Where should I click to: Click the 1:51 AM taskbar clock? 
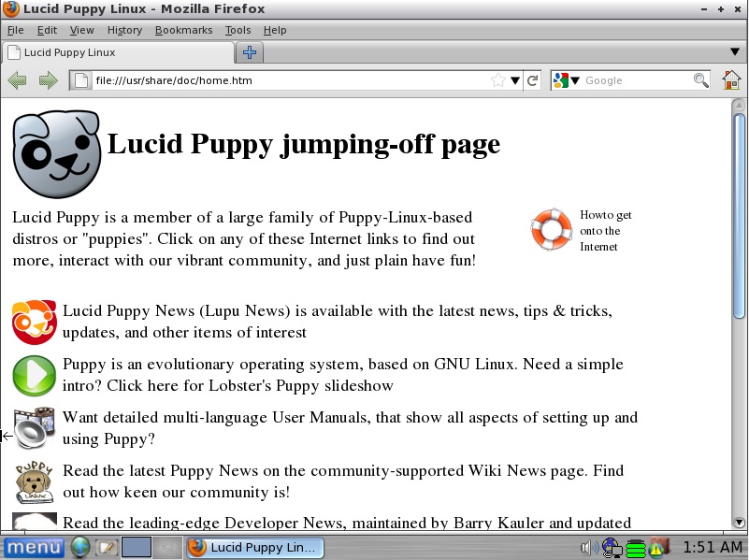click(x=712, y=547)
